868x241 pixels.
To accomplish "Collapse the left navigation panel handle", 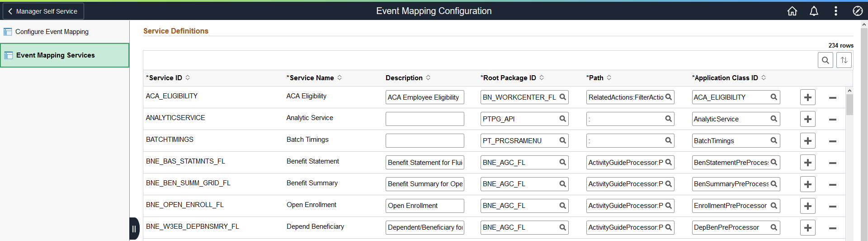I will tap(134, 229).
